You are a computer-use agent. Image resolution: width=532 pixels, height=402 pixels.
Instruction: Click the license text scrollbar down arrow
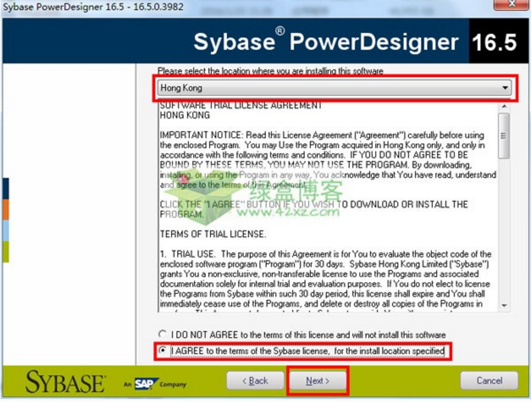click(504, 306)
